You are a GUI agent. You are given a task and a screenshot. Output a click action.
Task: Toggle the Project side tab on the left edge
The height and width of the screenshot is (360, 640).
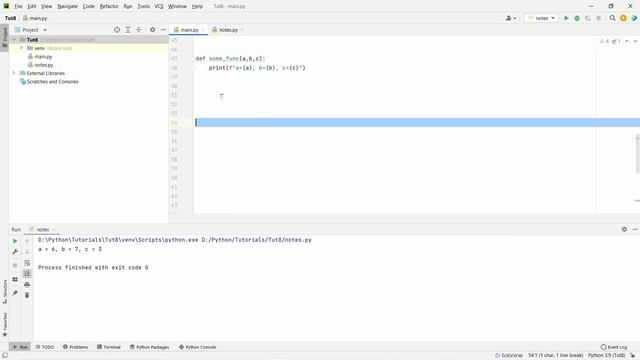point(4,37)
